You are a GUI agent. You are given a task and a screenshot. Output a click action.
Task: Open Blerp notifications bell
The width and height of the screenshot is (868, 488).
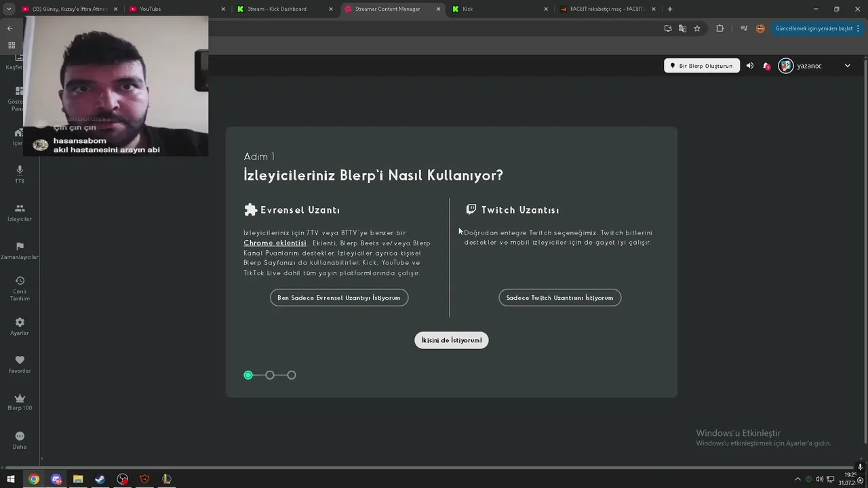point(766,66)
